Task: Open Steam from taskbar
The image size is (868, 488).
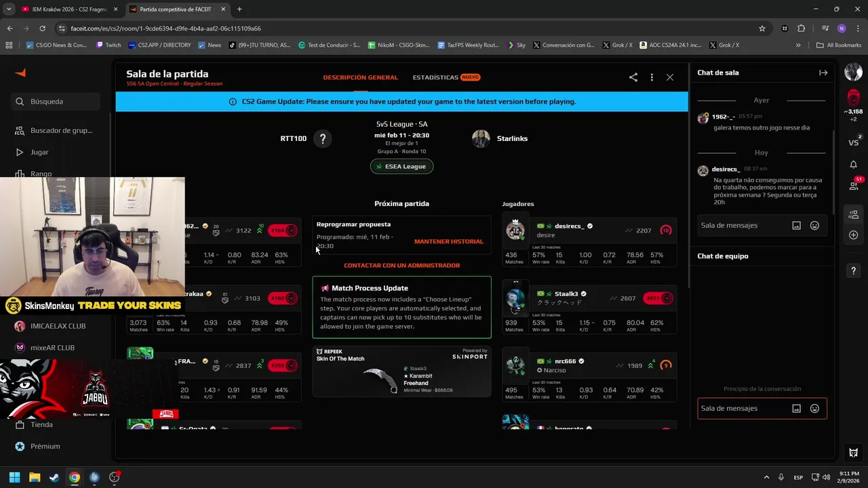Action: click(54, 477)
